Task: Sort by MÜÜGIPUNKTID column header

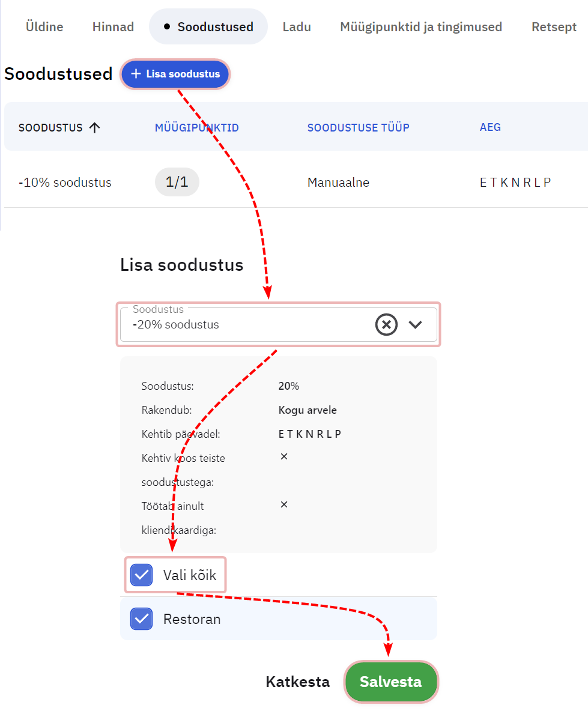Action: pyautogui.click(x=196, y=127)
